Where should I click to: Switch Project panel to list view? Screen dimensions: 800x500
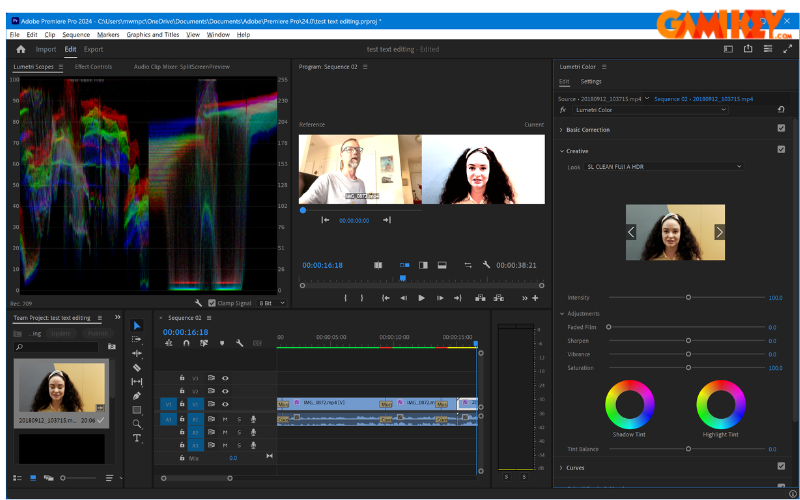(17, 478)
